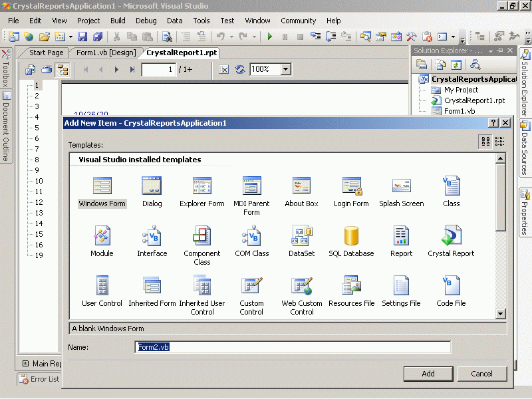Open the zoom percentage dropdown
Screen dimensions: 532x399
pyautogui.click(x=286, y=69)
